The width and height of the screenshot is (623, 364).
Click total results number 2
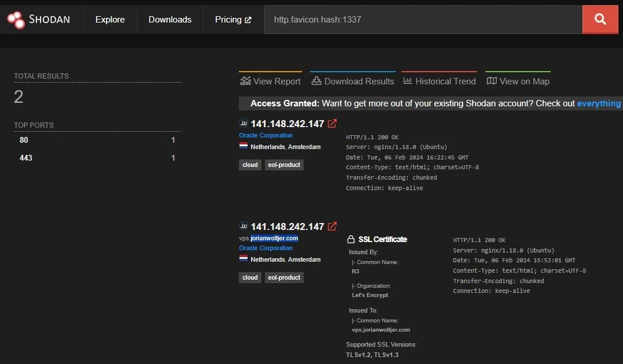pos(19,97)
